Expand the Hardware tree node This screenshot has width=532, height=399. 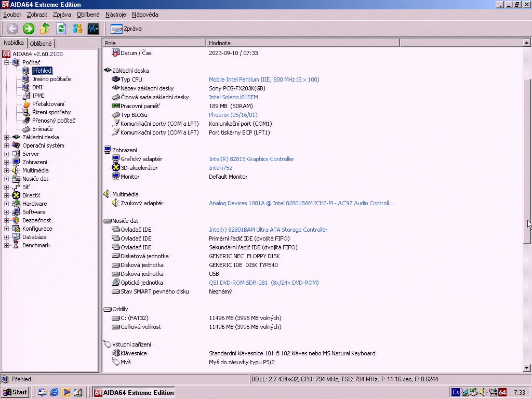click(x=6, y=204)
